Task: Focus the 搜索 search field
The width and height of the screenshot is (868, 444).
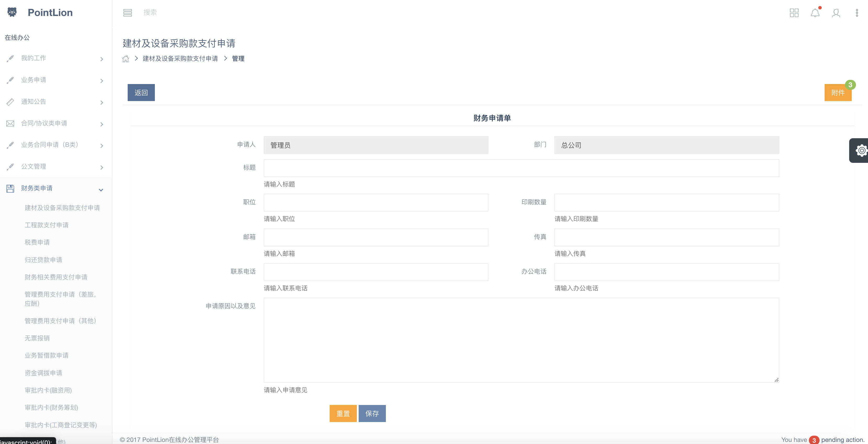Action: [150, 13]
